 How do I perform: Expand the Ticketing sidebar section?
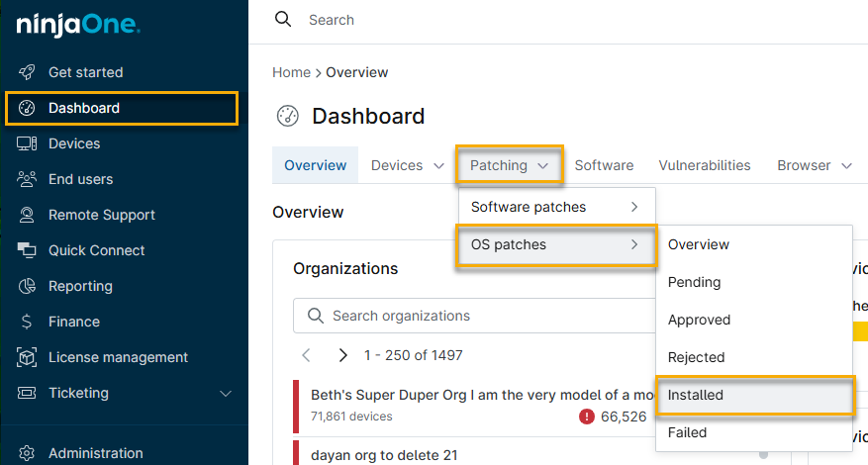226,393
